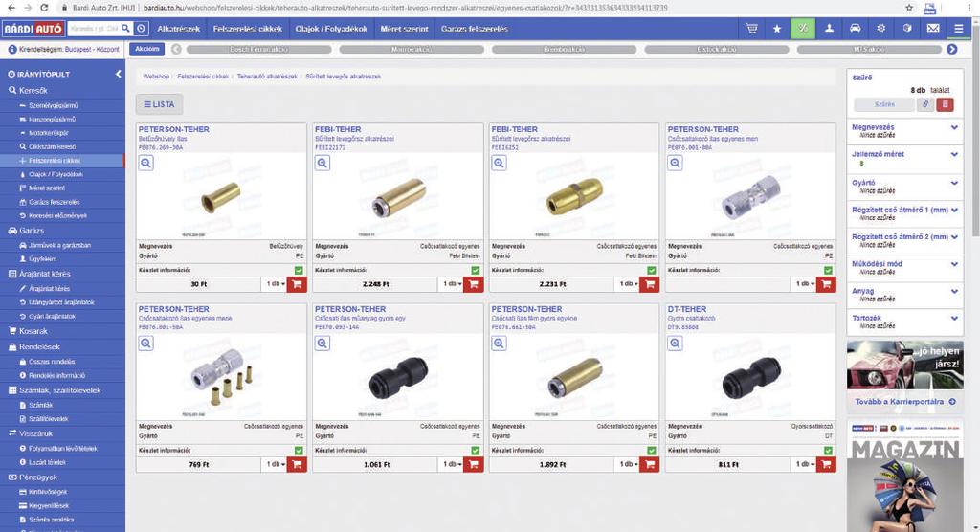This screenshot has height=532, width=980.
Task: Open messages via the envelope icon
Action: pos(933,29)
